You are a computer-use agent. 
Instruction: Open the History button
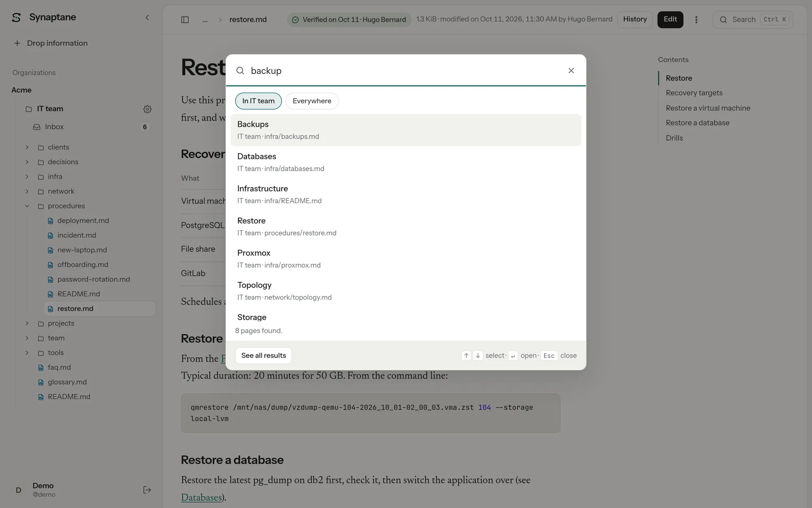(x=635, y=20)
